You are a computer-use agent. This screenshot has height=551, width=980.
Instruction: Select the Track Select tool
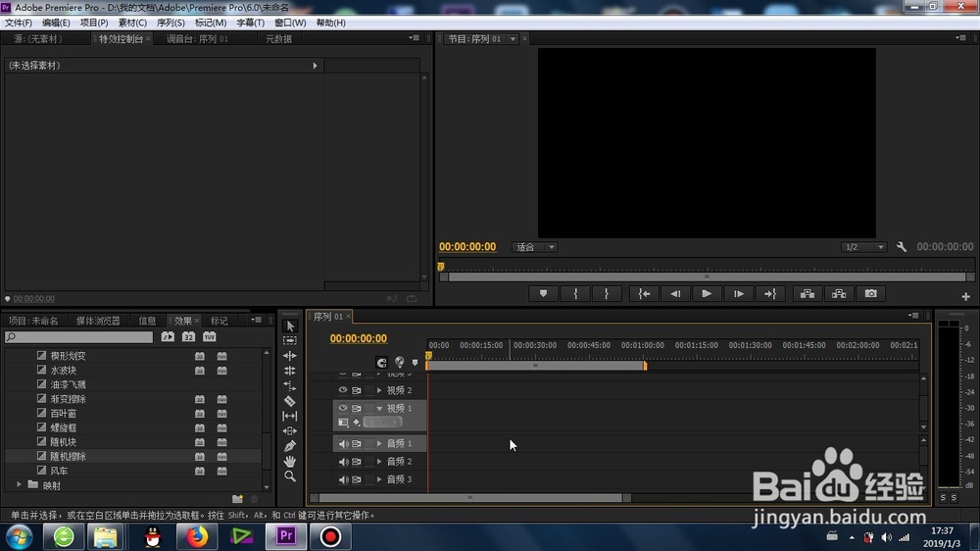(290, 341)
